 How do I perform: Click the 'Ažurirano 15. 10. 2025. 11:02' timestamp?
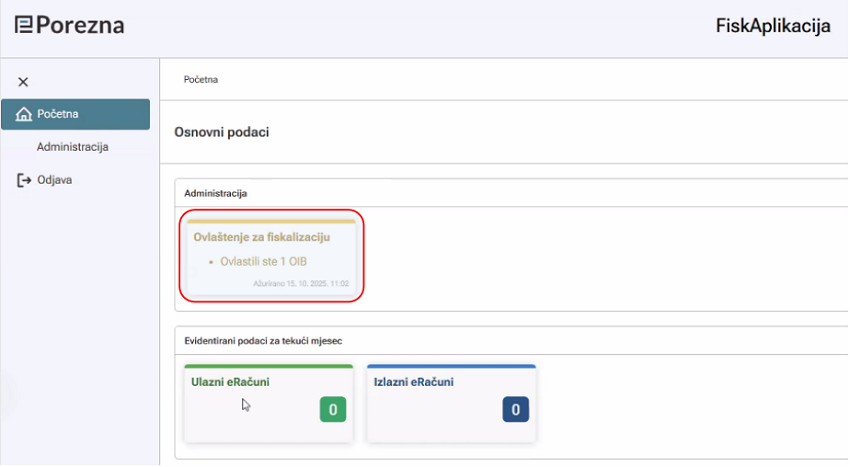[x=301, y=284]
